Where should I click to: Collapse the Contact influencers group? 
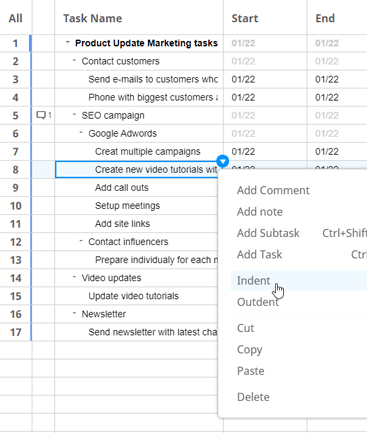click(x=81, y=241)
